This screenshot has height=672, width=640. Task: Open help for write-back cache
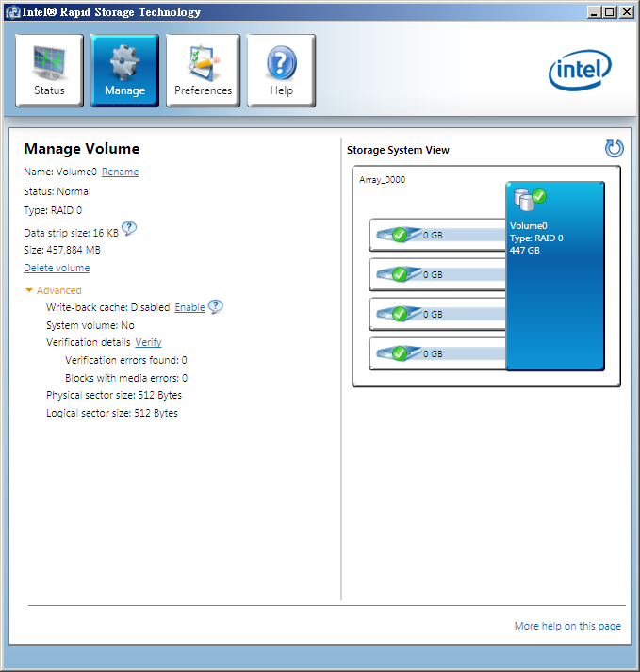(215, 306)
